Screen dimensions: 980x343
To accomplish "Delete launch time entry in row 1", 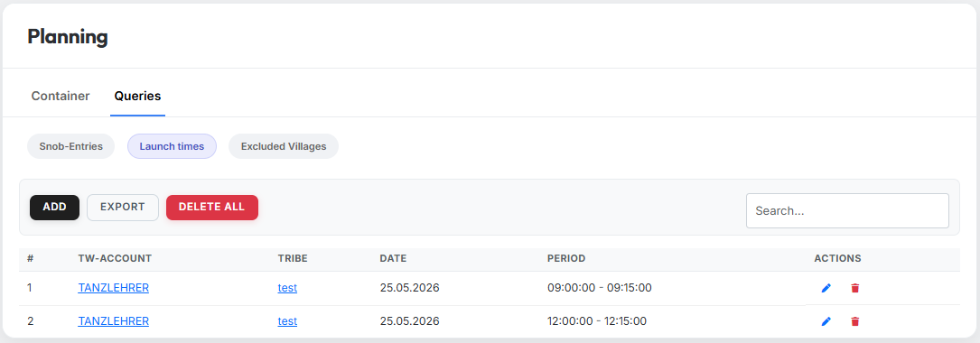I will click(x=855, y=288).
